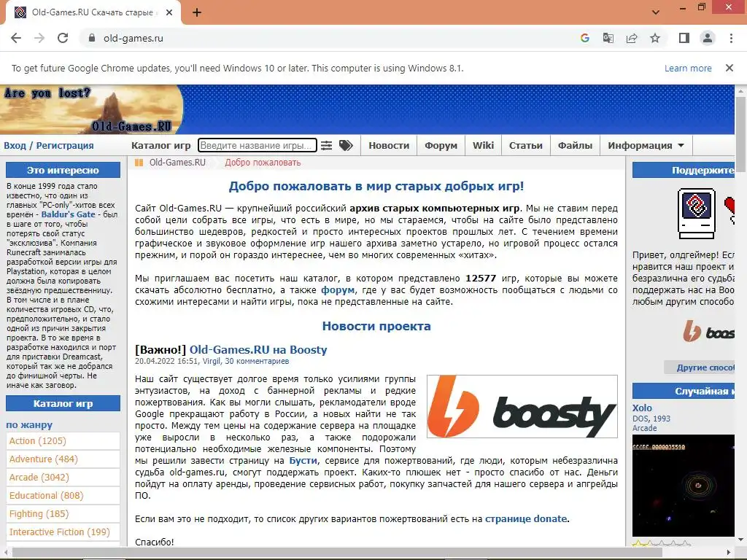Focus the game name search field
Screen dimensions: 747x560
tap(258, 145)
